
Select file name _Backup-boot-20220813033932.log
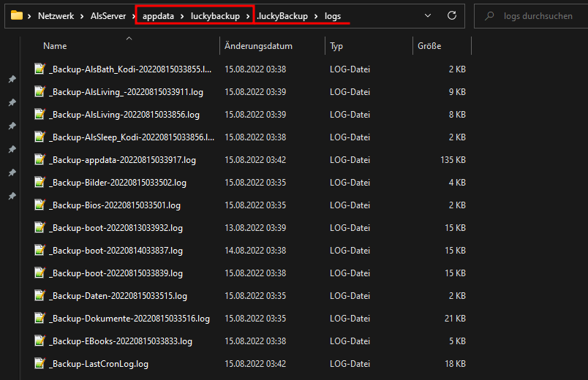pyautogui.click(x=116, y=228)
